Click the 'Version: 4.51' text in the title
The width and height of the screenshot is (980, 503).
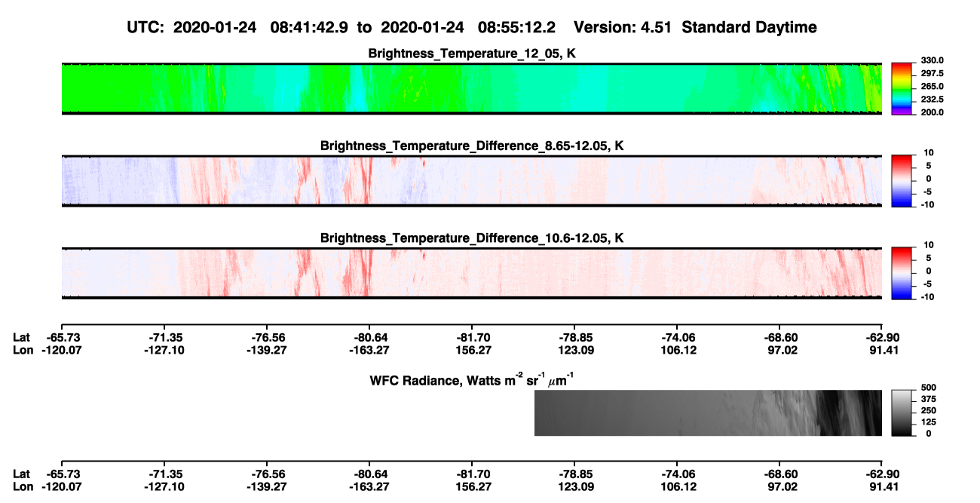click(x=623, y=27)
